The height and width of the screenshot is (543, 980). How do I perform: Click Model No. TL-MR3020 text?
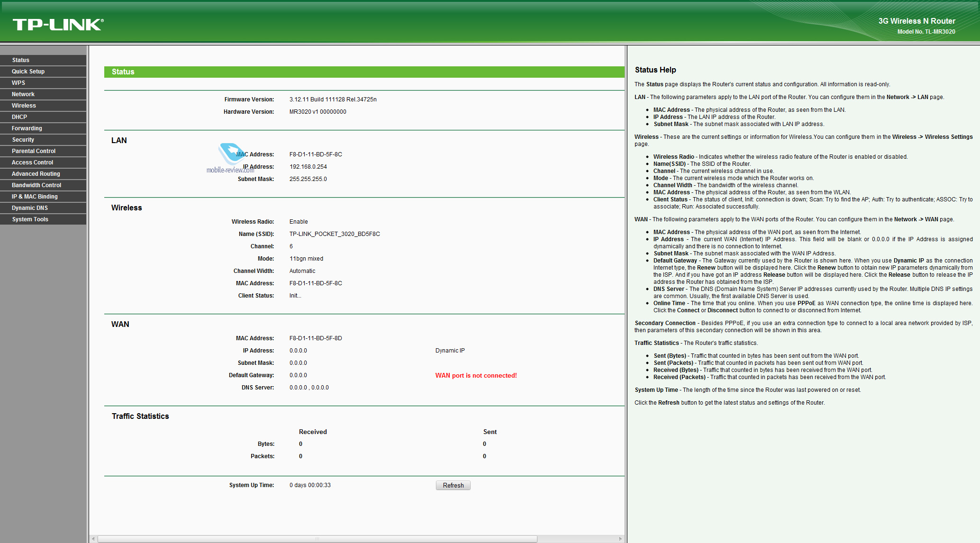point(926,32)
